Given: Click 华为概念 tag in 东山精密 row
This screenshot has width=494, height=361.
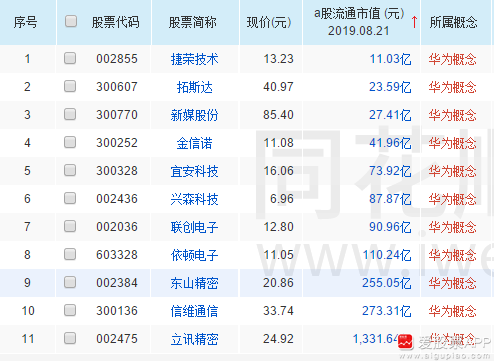Looking at the screenshot, I should point(452,283).
